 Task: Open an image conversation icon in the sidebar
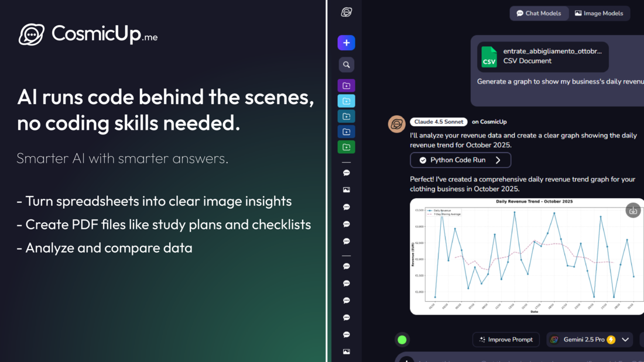(346, 189)
